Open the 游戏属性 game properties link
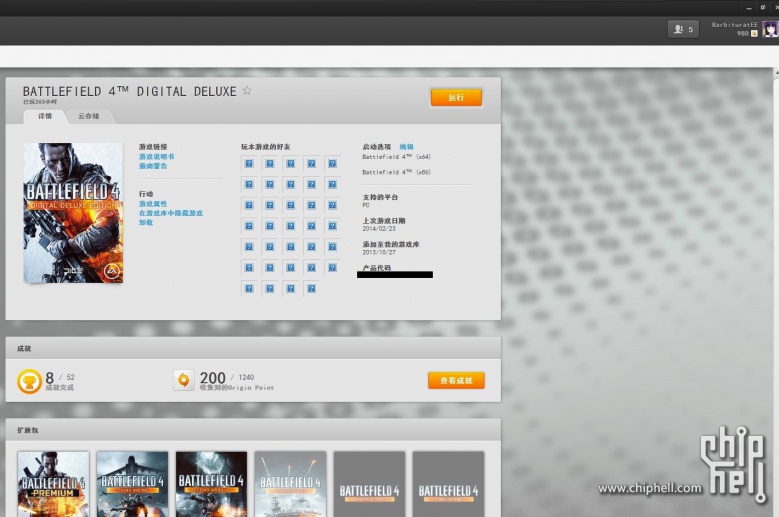Viewport: 779px width, 517px height. point(153,204)
